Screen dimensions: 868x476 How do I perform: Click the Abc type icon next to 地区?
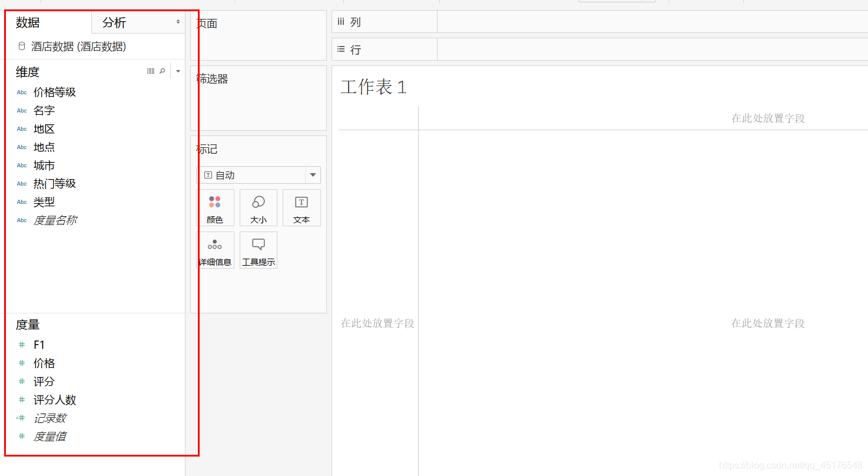click(x=22, y=129)
